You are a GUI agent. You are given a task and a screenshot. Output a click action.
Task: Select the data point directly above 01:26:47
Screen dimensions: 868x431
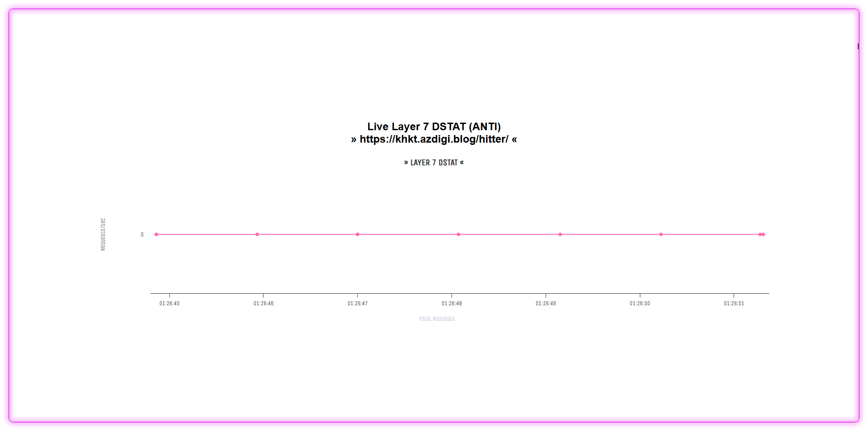tap(358, 234)
